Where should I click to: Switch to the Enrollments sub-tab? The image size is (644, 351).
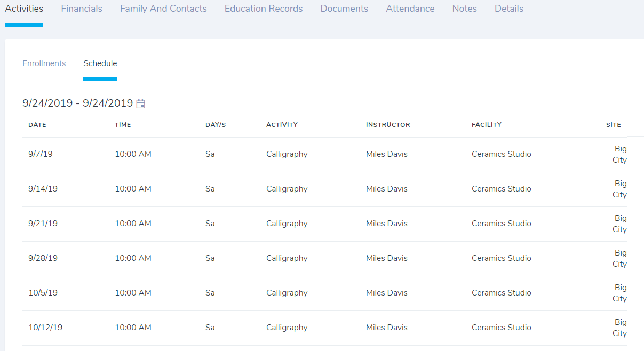click(44, 63)
